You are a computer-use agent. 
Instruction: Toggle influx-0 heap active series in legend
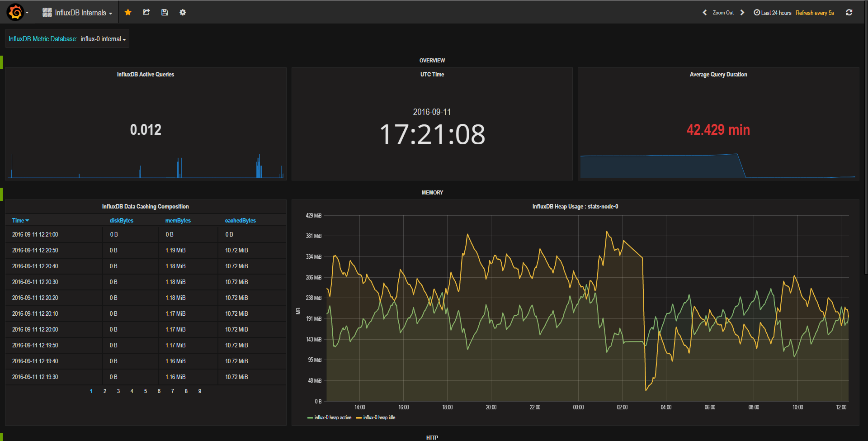point(333,417)
